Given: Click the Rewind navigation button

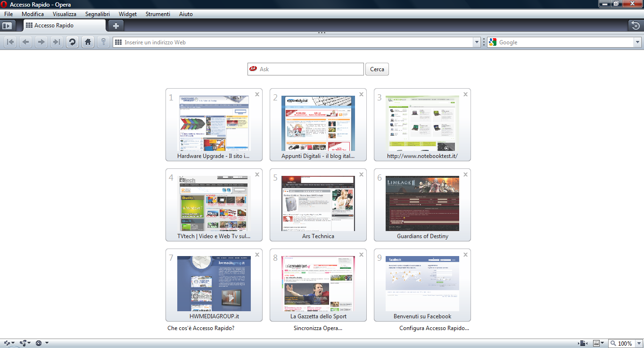Looking at the screenshot, I should pos(10,42).
